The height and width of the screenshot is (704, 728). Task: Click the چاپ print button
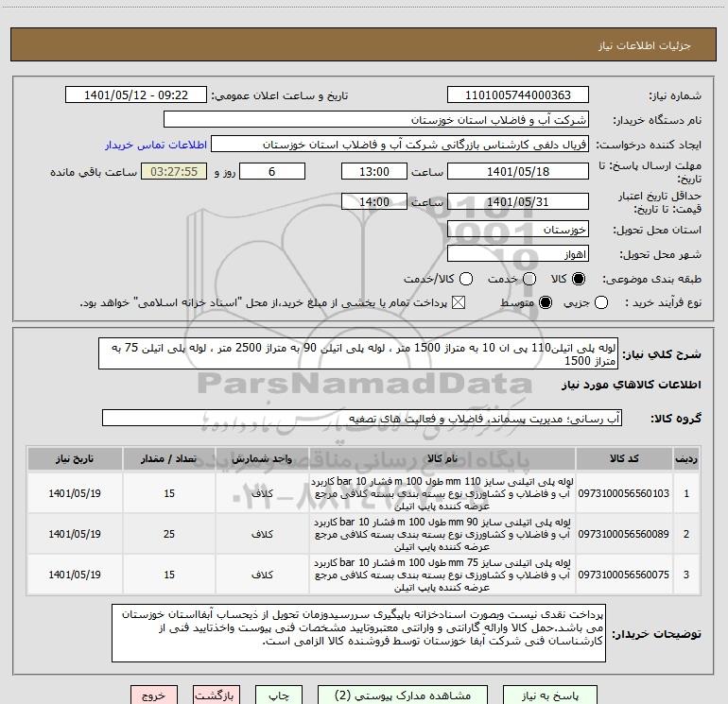[279, 695]
